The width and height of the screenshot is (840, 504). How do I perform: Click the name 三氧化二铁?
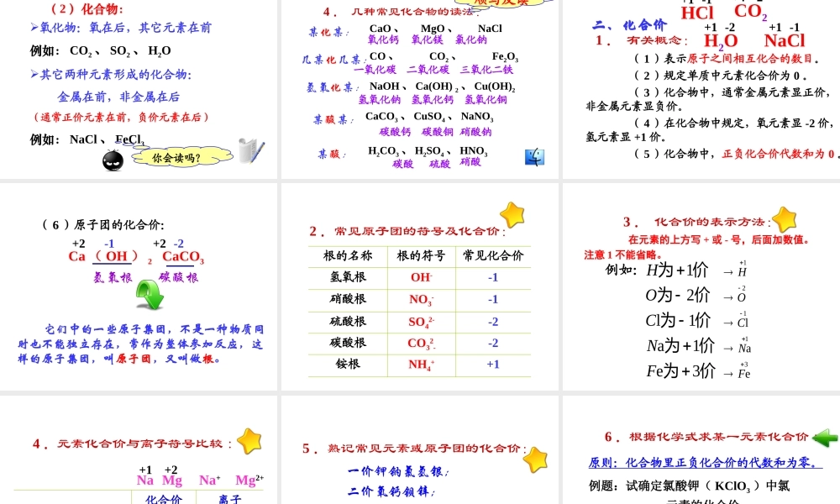tap(486, 70)
